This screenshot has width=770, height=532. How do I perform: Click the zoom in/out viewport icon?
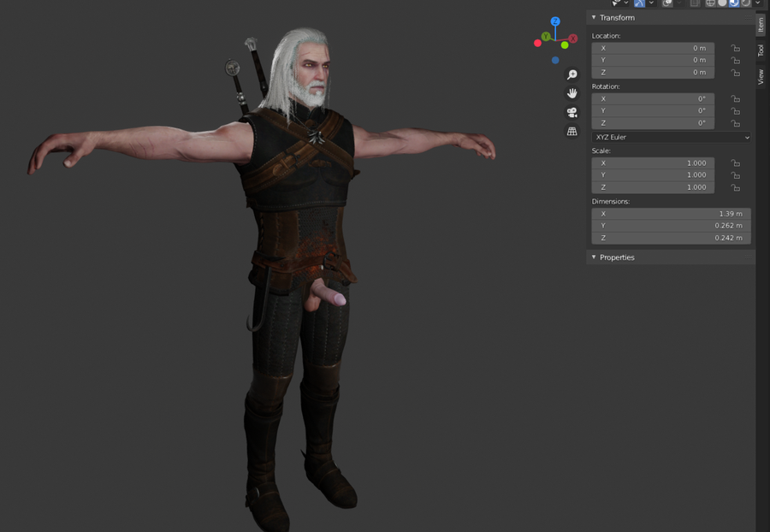(572, 74)
